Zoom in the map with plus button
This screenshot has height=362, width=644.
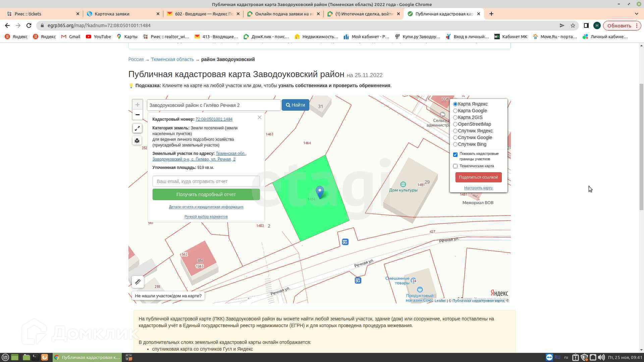137,105
